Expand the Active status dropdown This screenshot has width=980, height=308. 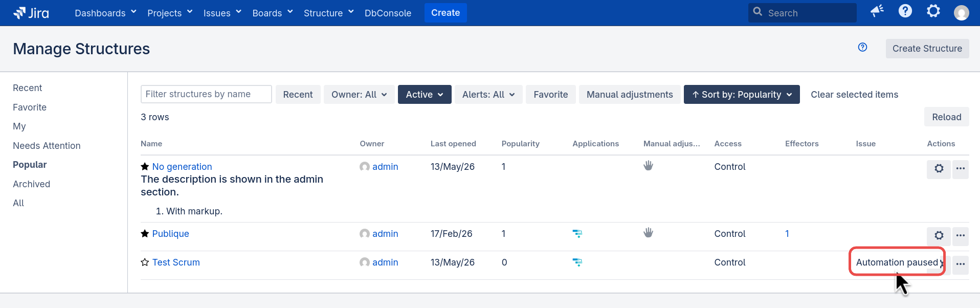(x=425, y=95)
